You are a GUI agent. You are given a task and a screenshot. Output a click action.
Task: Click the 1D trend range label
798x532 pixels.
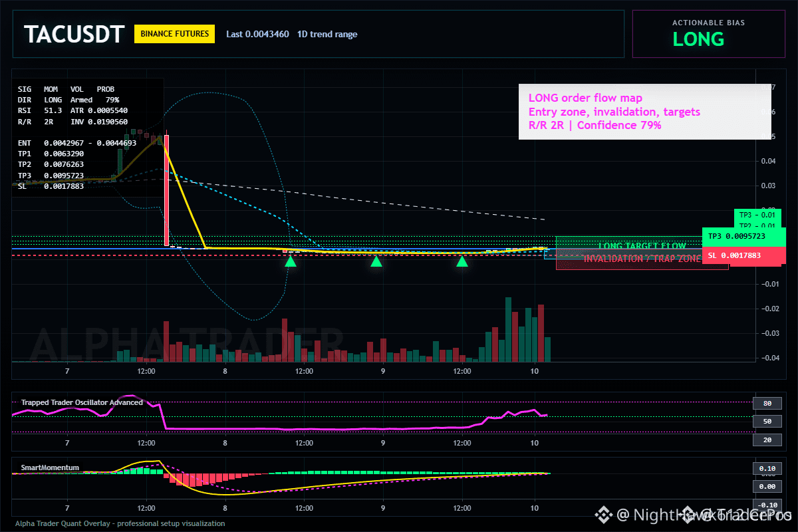pyautogui.click(x=327, y=34)
